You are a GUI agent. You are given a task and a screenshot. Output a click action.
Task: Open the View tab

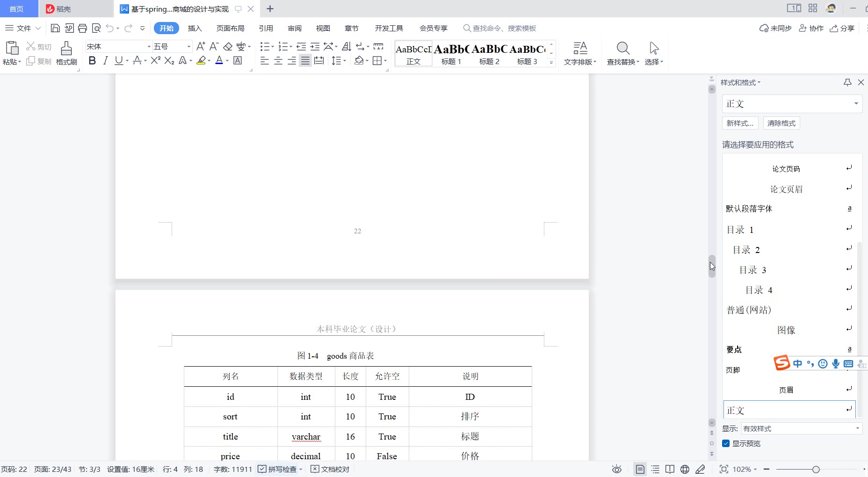323,29
